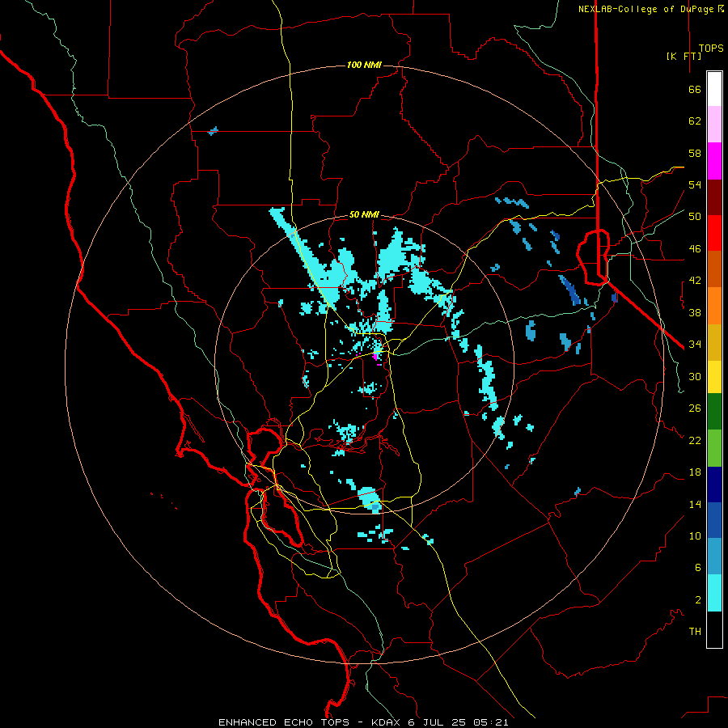The width and height of the screenshot is (728, 728).
Task: Click the magenta high echo top near radar center
Action: pos(375,357)
